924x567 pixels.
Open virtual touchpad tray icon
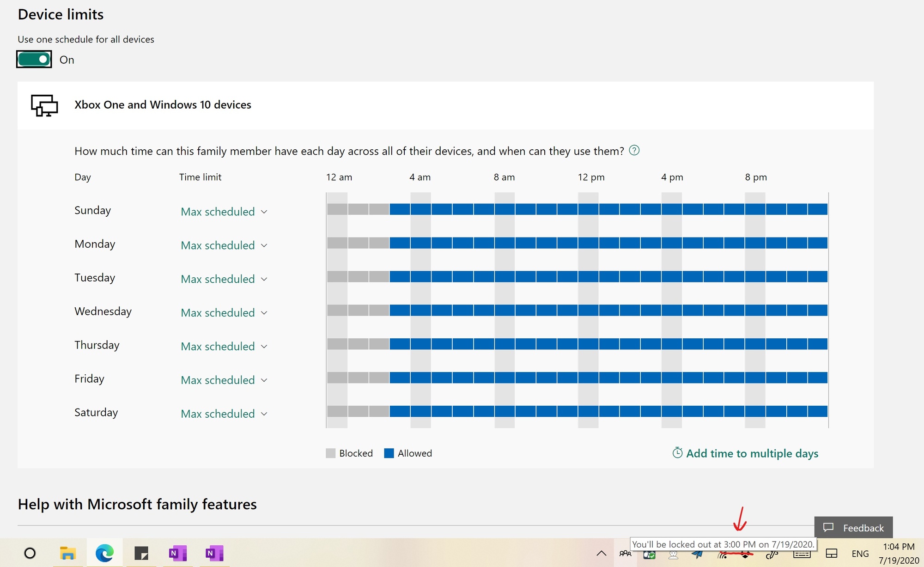pos(832,554)
